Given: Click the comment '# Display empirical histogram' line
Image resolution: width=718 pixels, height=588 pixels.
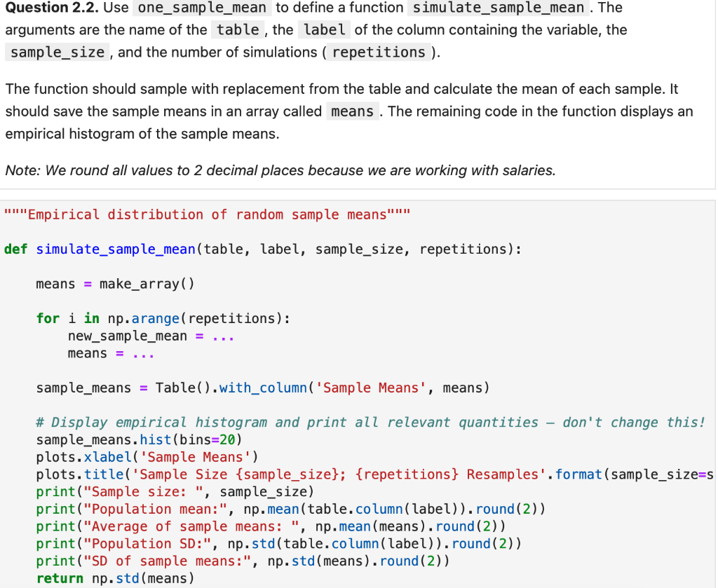Looking at the screenshot, I should pos(370,423).
